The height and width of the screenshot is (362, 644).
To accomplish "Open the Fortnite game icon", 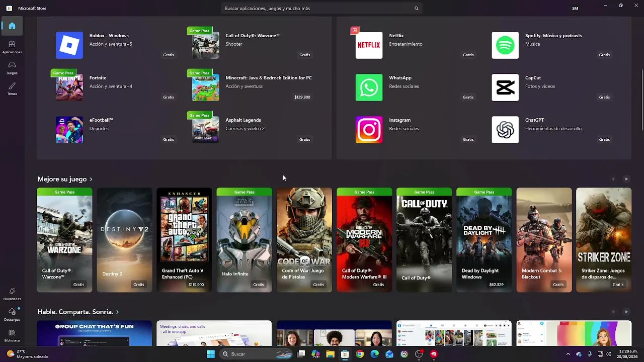I will 69,87.
